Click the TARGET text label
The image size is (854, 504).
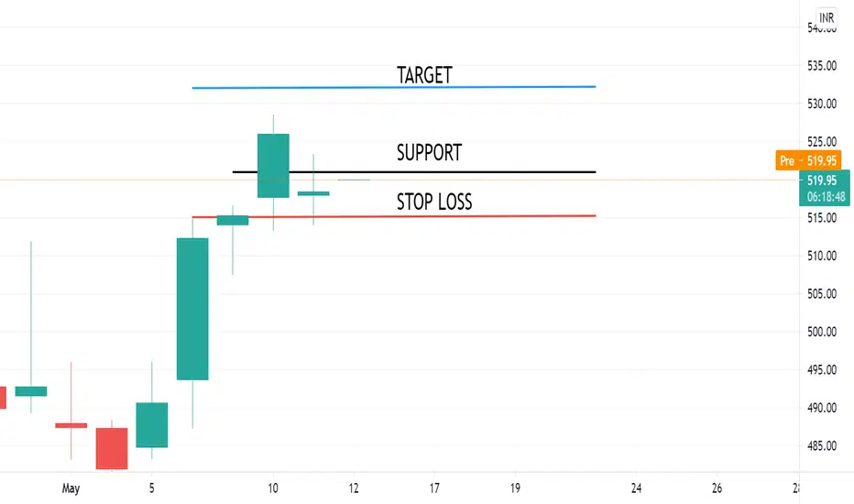pos(424,75)
